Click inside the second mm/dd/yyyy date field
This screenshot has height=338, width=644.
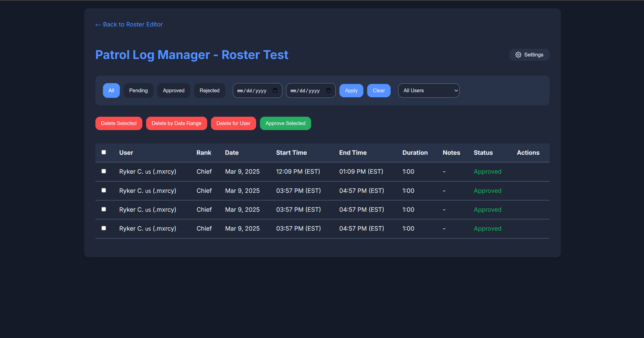pyautogui.click(x=305, y=90)
